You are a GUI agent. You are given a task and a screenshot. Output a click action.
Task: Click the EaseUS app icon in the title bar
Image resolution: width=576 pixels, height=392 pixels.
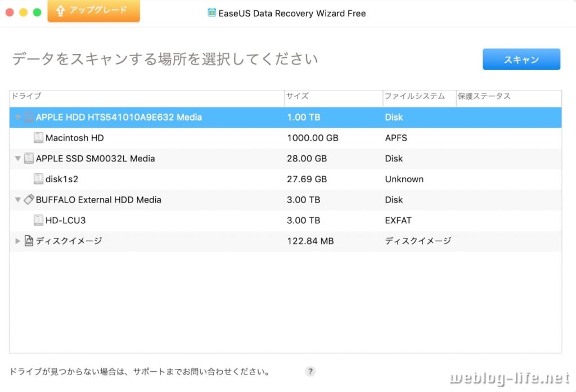point(211,13)
